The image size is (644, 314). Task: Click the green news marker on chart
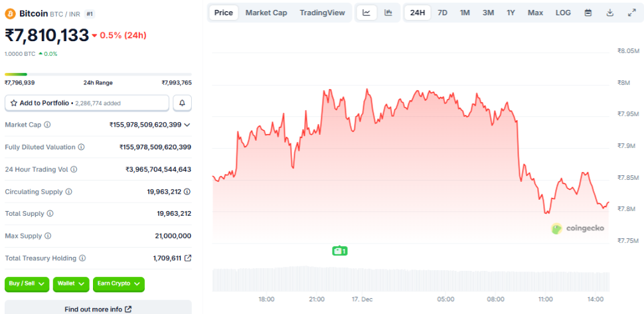tap(340, 250)
